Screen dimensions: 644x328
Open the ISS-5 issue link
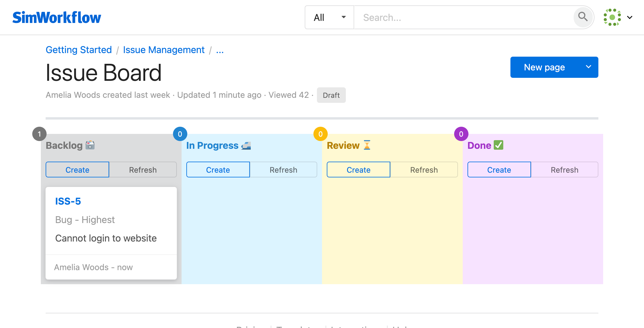(x=68, y=201)
